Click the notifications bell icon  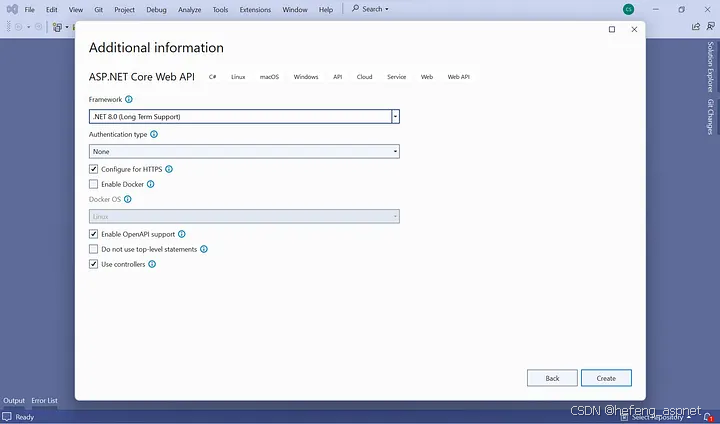tap(709, 417)
